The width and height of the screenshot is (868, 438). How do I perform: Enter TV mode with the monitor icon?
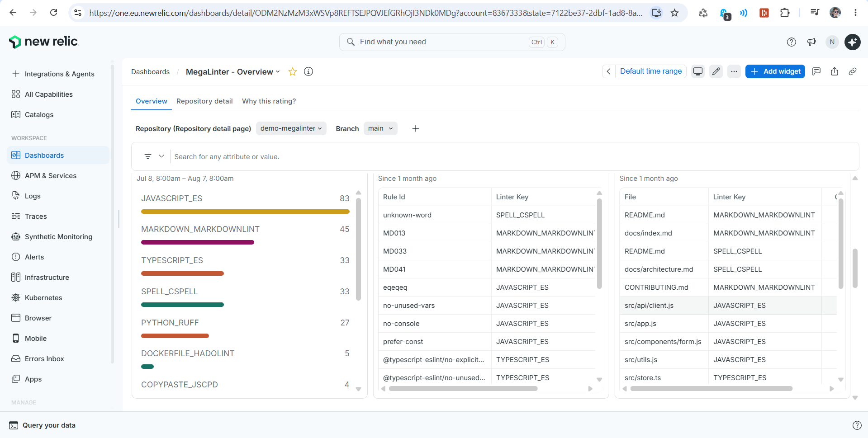click(698, 71)
